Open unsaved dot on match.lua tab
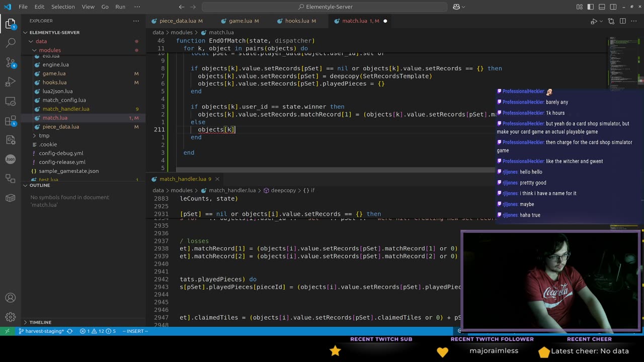Screen dimensions: 644x362 (385, 21)
